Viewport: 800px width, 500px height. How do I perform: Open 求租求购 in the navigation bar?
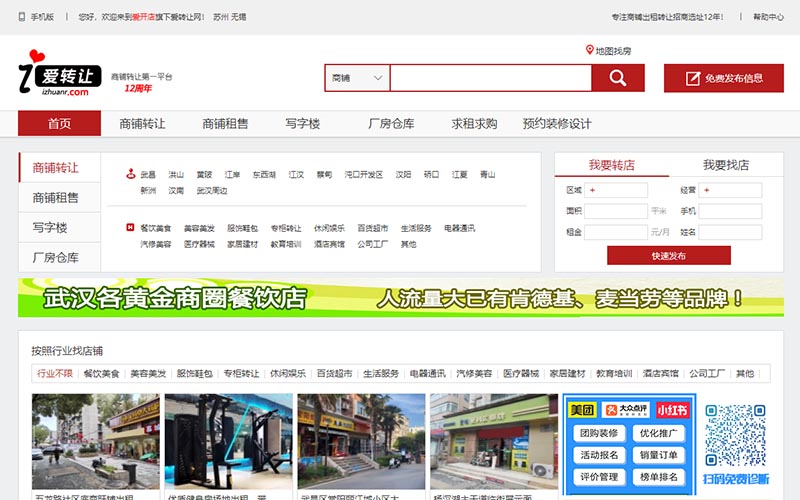(x=474, y=123)
